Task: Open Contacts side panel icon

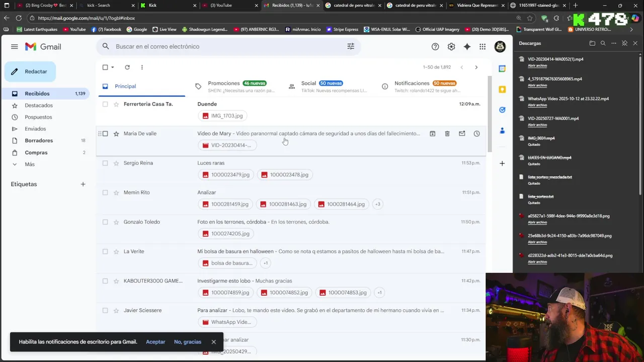Action: pyautogui.click(x=502, y=130)
